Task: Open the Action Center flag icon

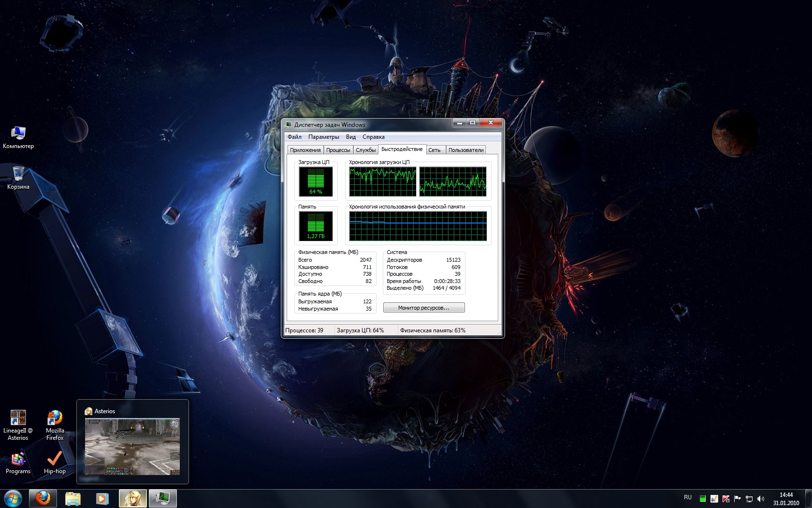Action: pos(738,499)
